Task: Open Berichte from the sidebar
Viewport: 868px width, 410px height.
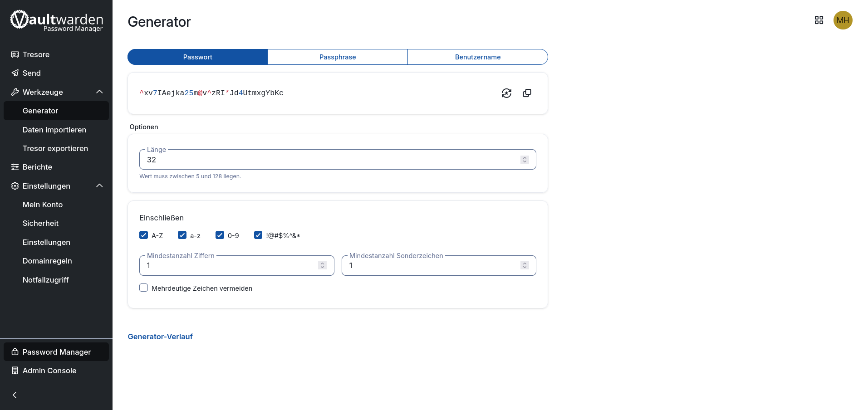Action: pyautogui.click(x=37, y=167)
